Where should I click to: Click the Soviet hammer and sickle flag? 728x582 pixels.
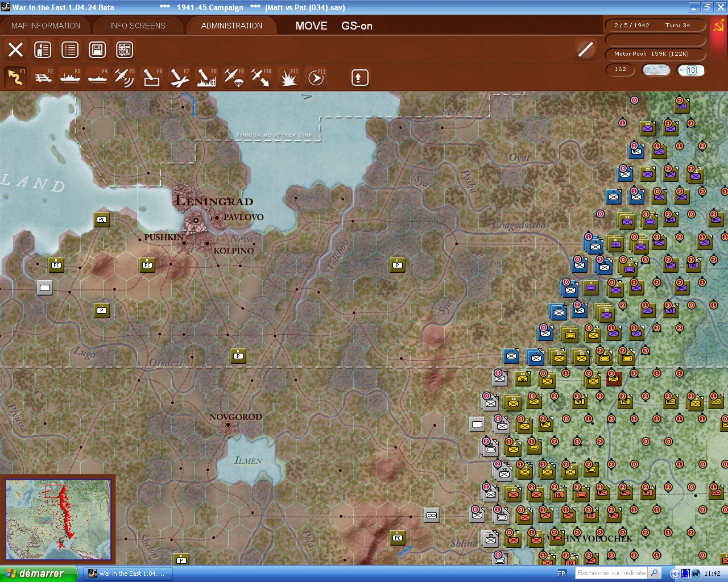coord(719,26)
